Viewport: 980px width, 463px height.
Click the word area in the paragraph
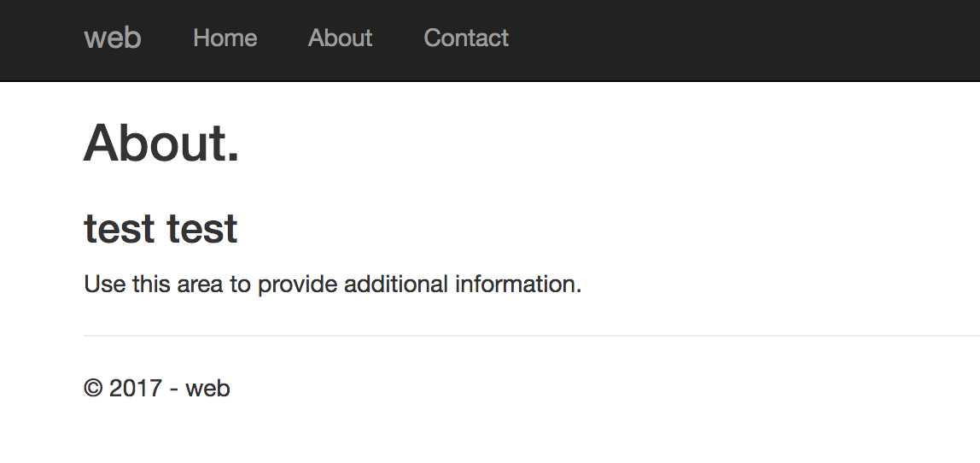(x=200, y=284)
